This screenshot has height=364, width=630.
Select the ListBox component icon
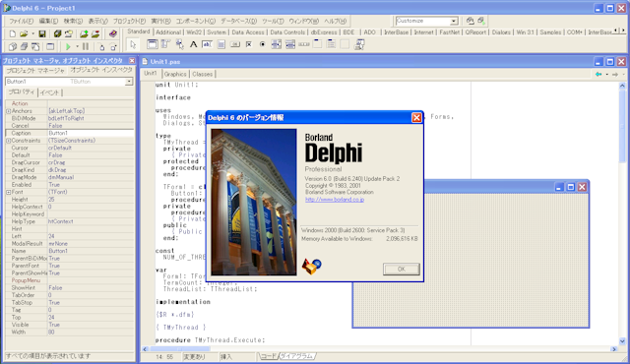(277, 44)
